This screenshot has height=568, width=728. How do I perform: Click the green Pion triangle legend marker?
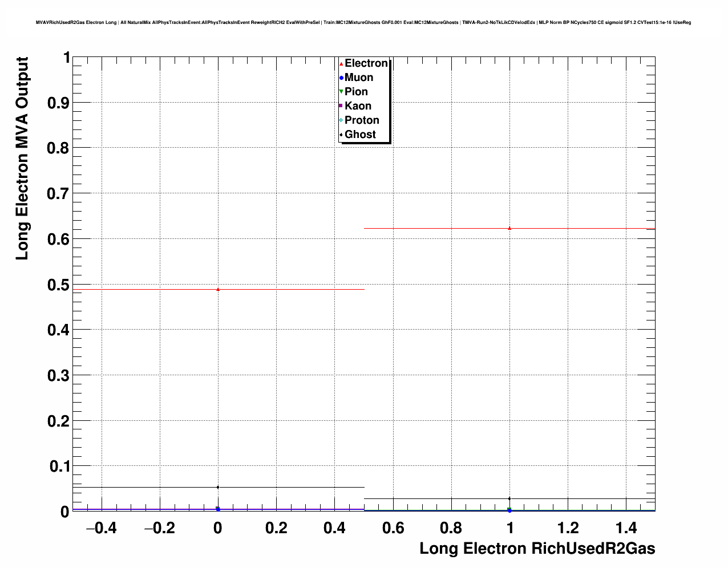[341, 92]
